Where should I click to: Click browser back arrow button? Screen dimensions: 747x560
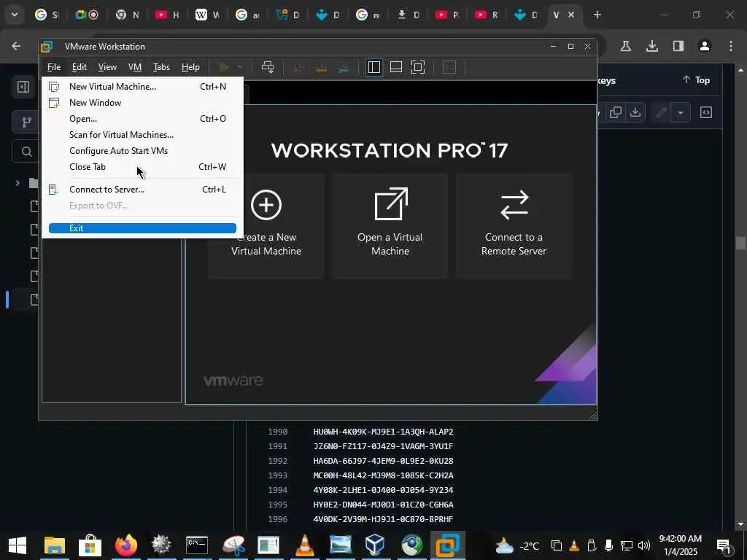click(16, 46)
